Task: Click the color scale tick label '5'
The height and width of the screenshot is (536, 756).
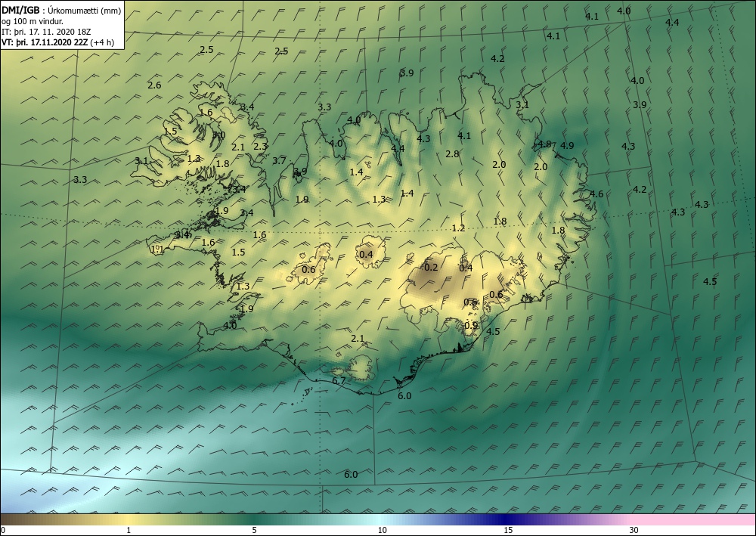Action: coord(254,531)
